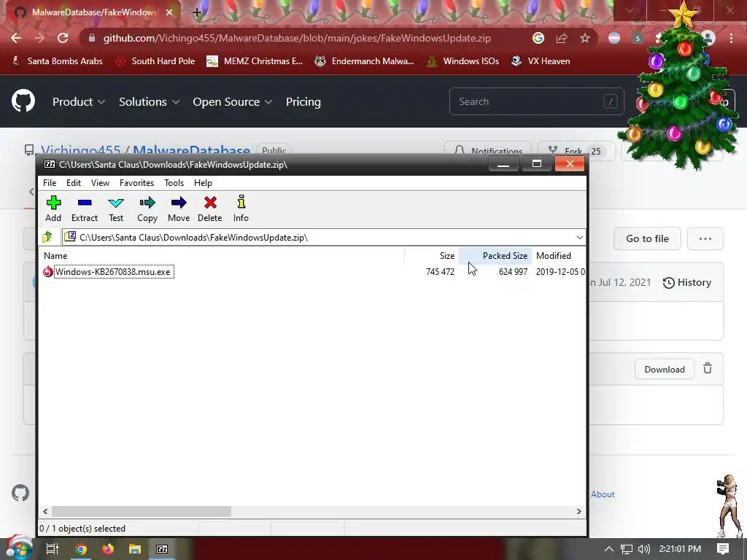Sort by the Name column header
This screenshot has width=747, height=560.
click(x=55, y=256)
